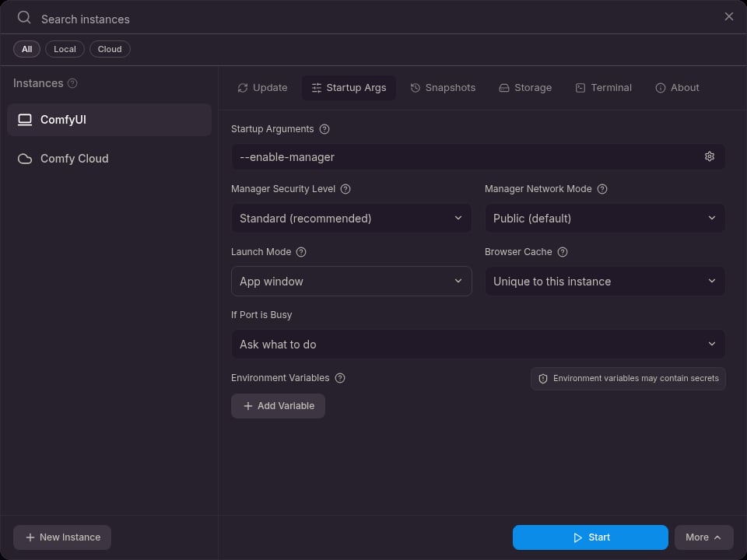This screenshot has width=747, height=560.
Task: Open Manager Network Mode dropdown
Action: coord(605,218)
